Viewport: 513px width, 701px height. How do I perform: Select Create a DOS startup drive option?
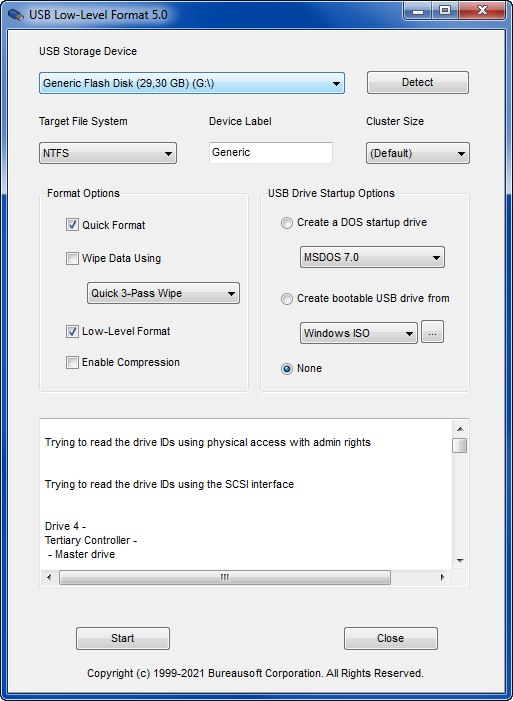(287, 223)
